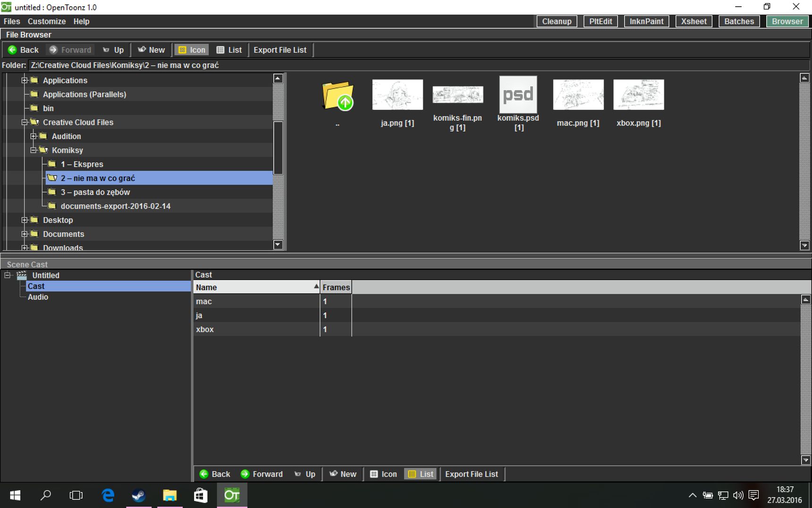Toggle Icon view in top File Browser
Screen dimensions: 812x508
(192, 50)
